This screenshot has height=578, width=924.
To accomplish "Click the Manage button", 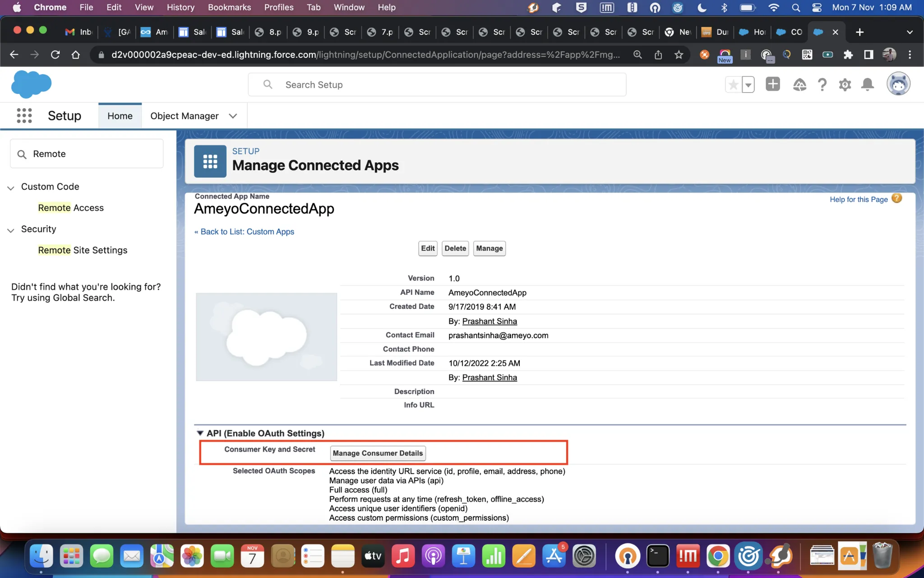I will coord(490,248).
